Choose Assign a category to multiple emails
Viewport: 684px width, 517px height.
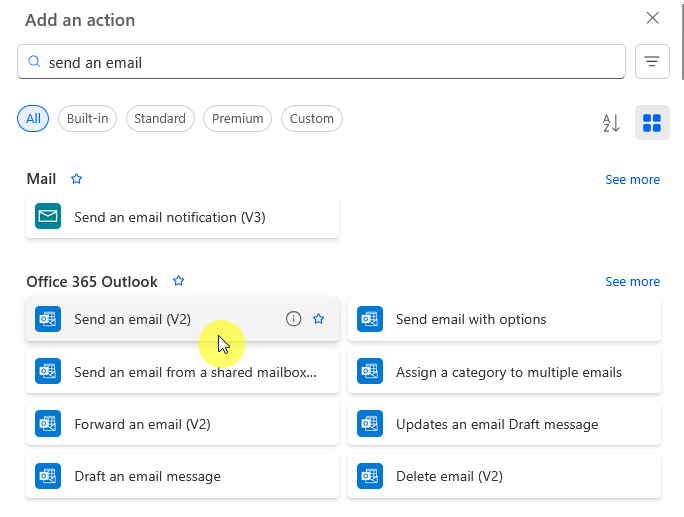coord(504,372)
